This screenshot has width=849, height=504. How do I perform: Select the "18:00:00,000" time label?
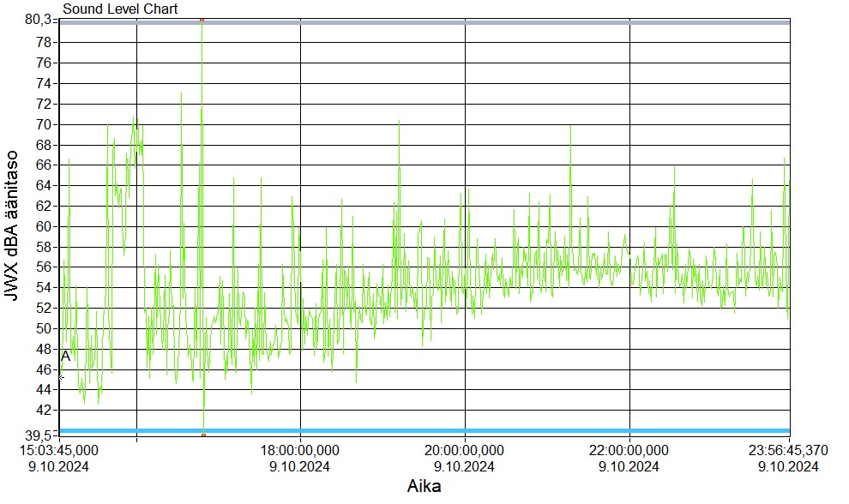[x=300, y=450]
